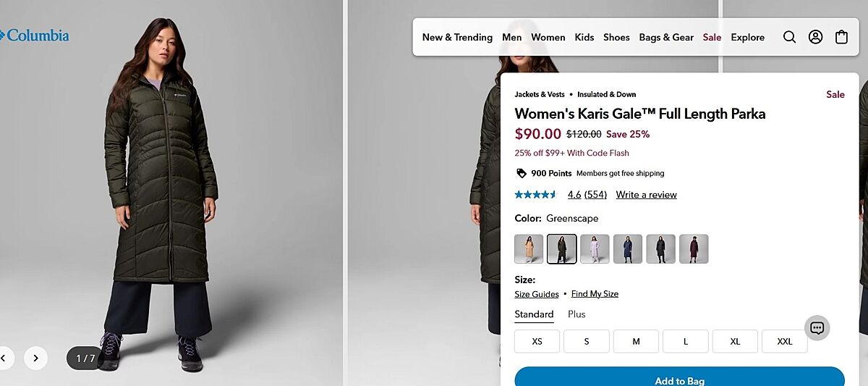
Task: Select size XS
Action: click(537, 341)
